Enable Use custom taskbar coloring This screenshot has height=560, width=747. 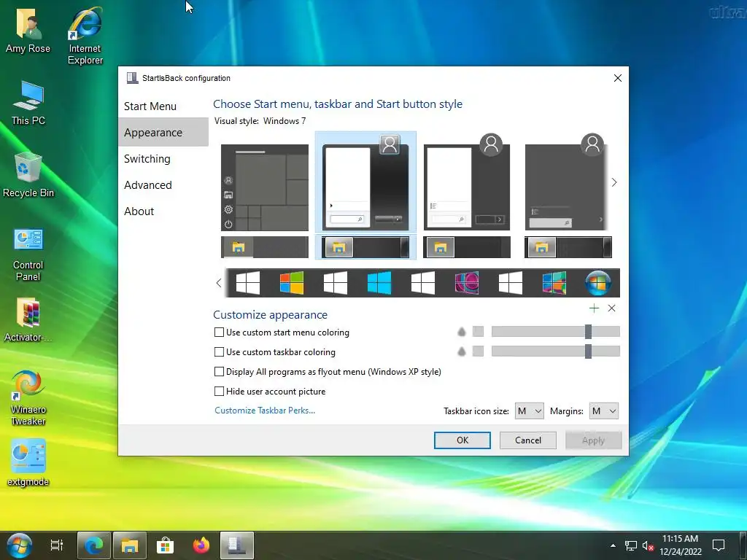click(x=275, y=352)
